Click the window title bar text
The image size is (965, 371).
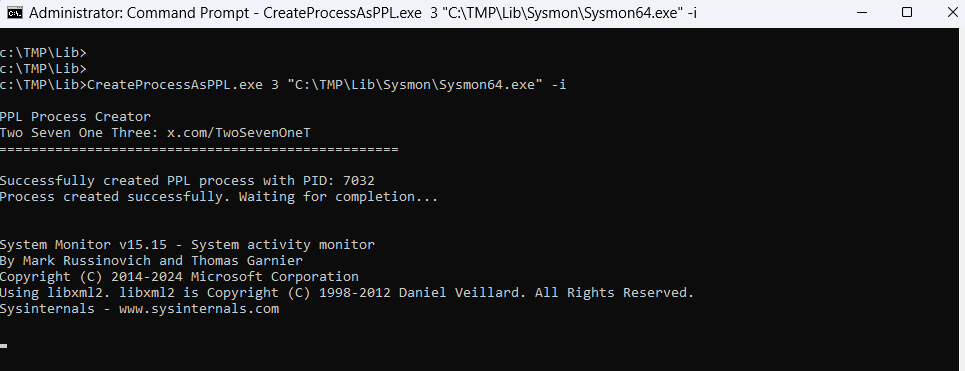coord(363,13)
